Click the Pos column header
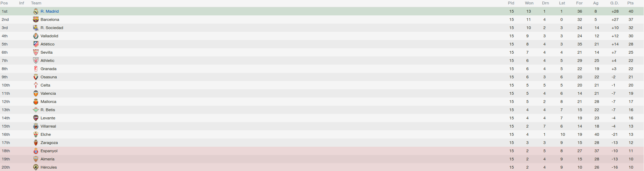The width and height of the screenshot is (644, 171). pyautogui.click(x=4, y=3)
